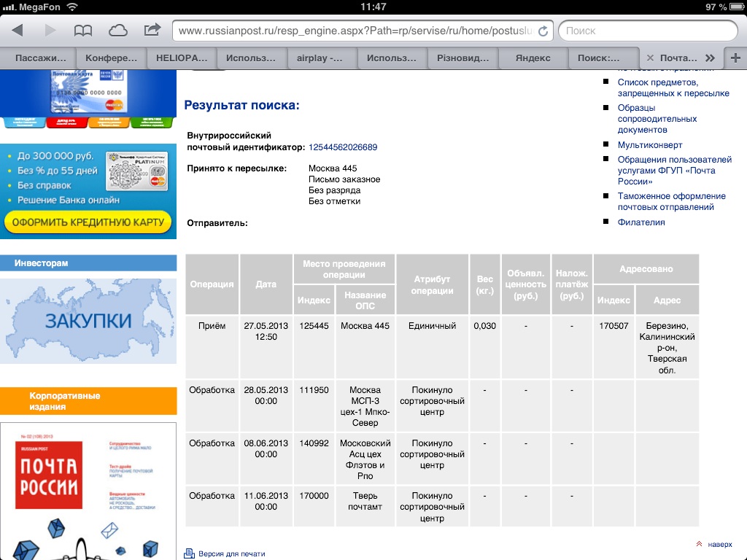Viewport: 747px width, 560px height.
Task: Open iCloud Tabs cloud icon
Action: point(117,31)
